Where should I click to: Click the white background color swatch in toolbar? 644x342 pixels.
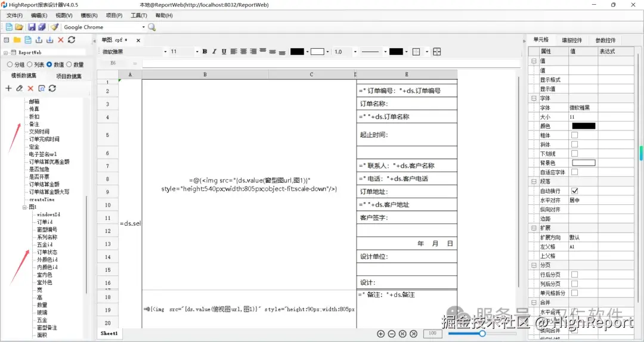click(x=317, y=52)
